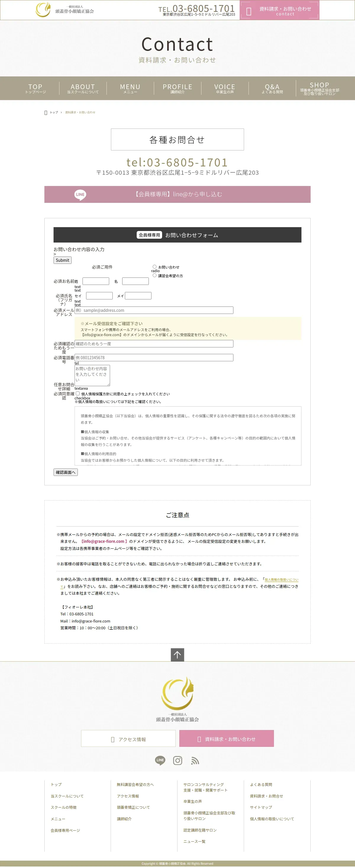Open footer link メニュー
Viewport: 355px width, 868px height.
[x=58, y=819]
